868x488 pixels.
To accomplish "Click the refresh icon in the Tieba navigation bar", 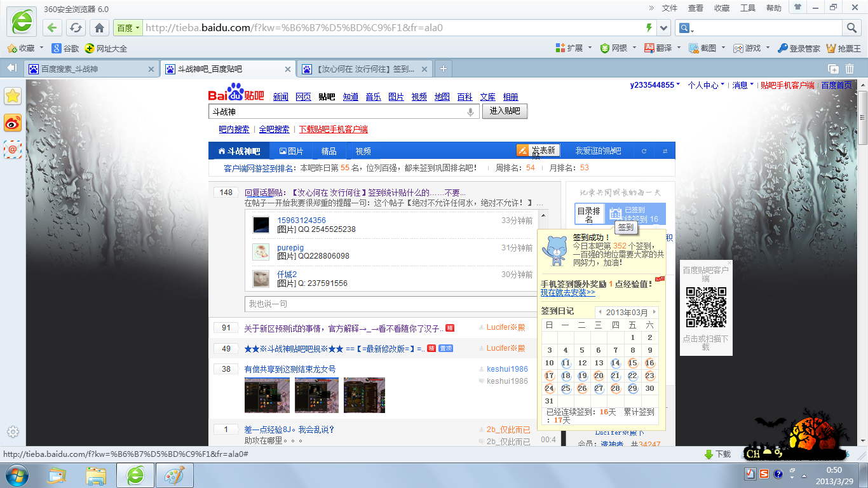I will (644, 151).
